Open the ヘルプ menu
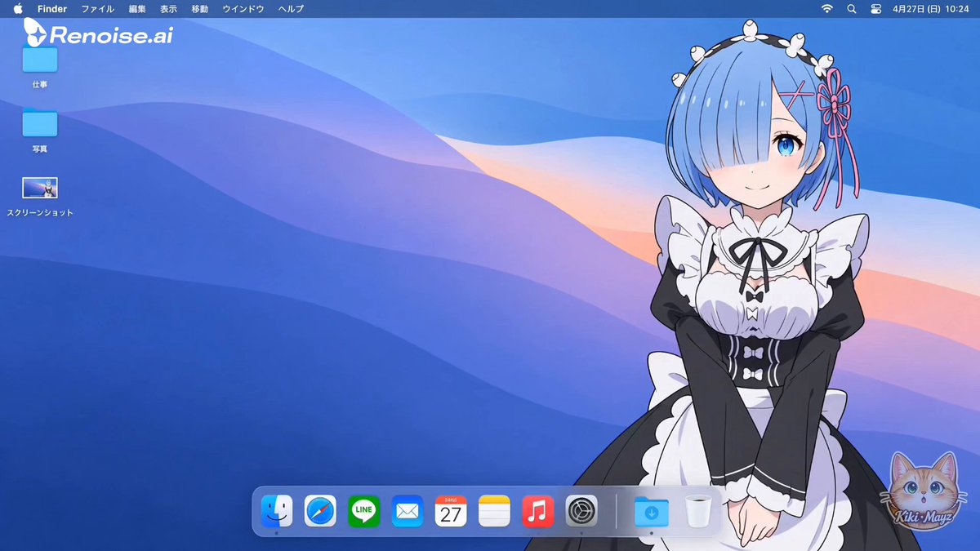 (x=291, y=9)
